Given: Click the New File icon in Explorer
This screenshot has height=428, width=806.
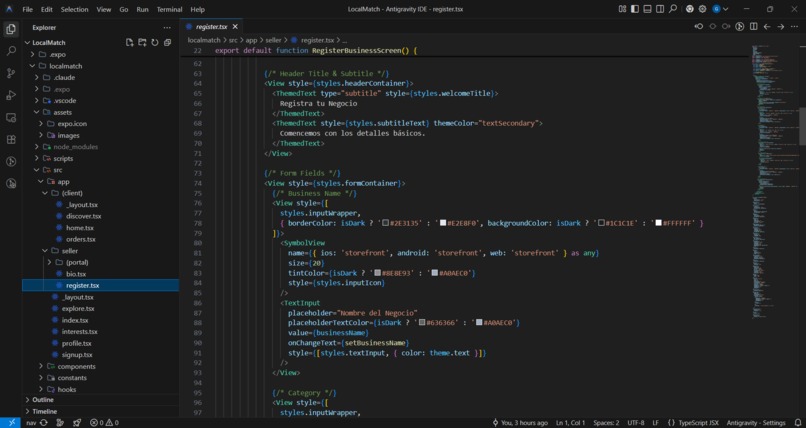Looking at the screenshot, I should (x=130, y=43).
